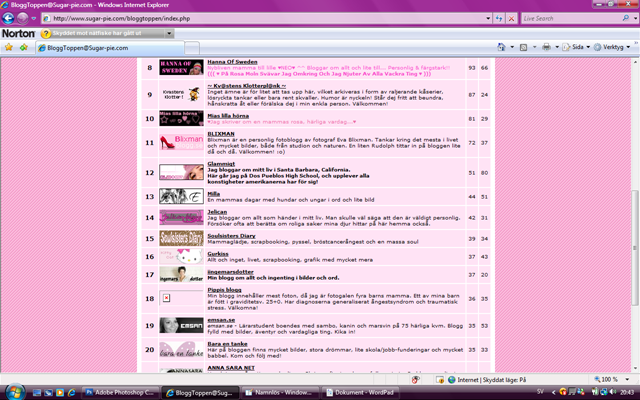Viewport: 640px width, 400px height.
Task: Click broken image icon in row 18
Action: click(x=166, y=298)
